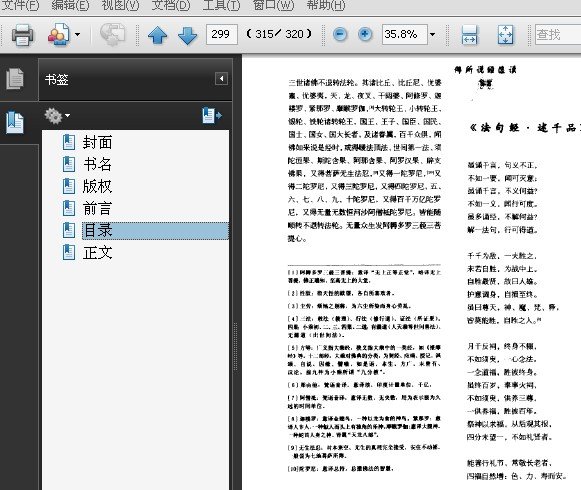Viewport: 581px width, 490px height.
Task: Open the 帮助(H) menu
Action: (x=326, y=5)
